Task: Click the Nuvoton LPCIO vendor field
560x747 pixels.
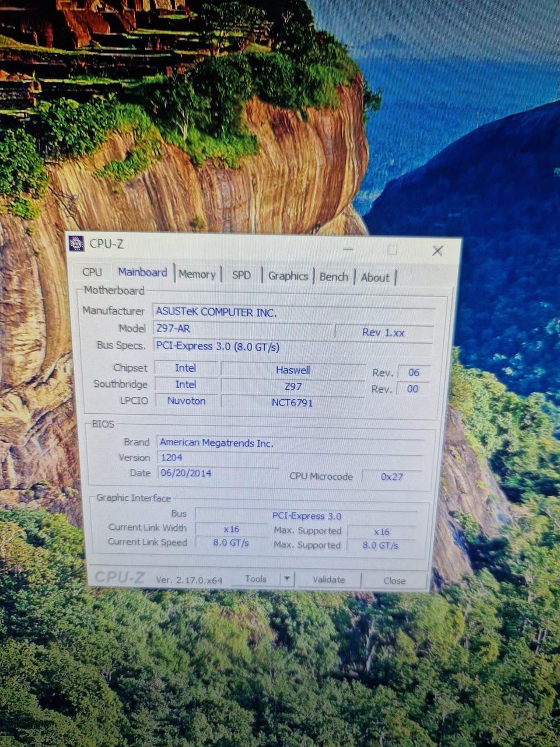Action: (186, 401)
